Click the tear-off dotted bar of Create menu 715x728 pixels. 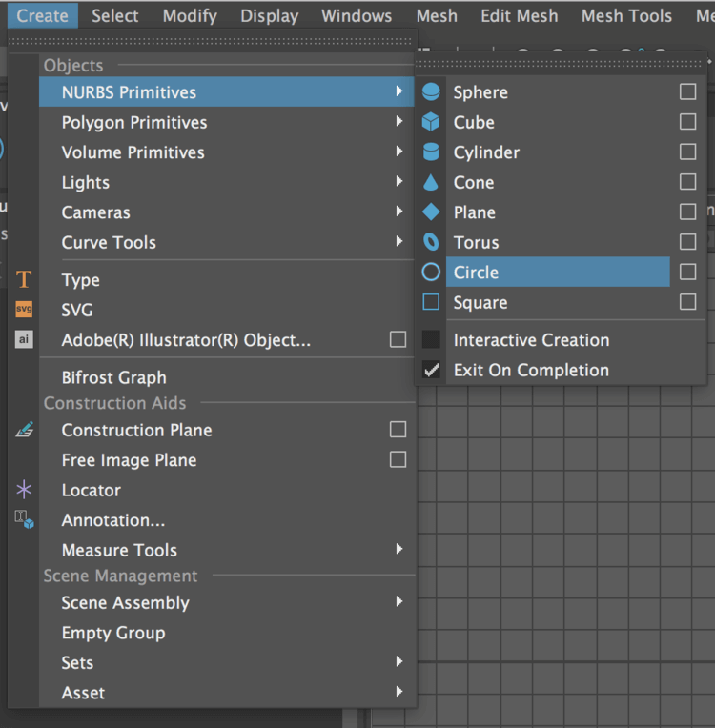[x=212, y=41]
